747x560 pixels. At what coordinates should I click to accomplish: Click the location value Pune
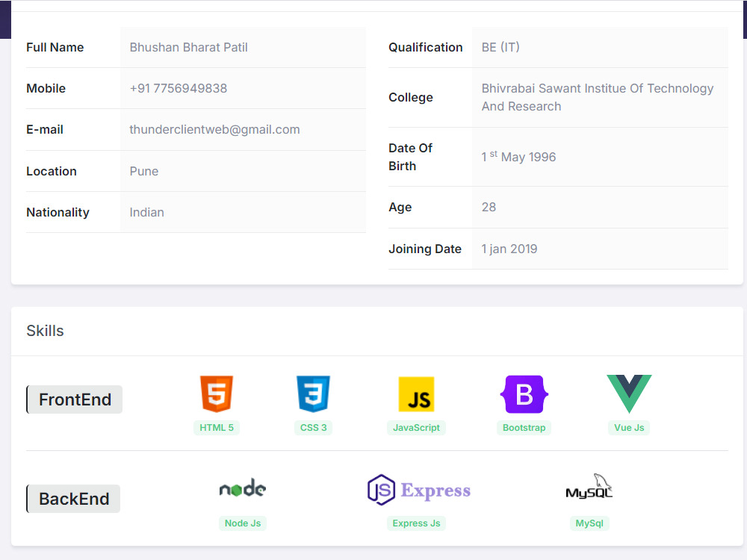(144, 171)
